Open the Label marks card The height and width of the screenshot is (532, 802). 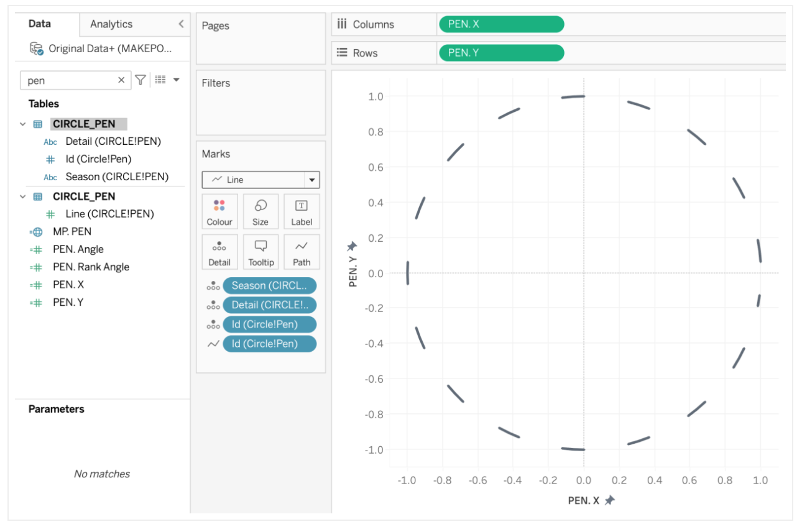302,211
